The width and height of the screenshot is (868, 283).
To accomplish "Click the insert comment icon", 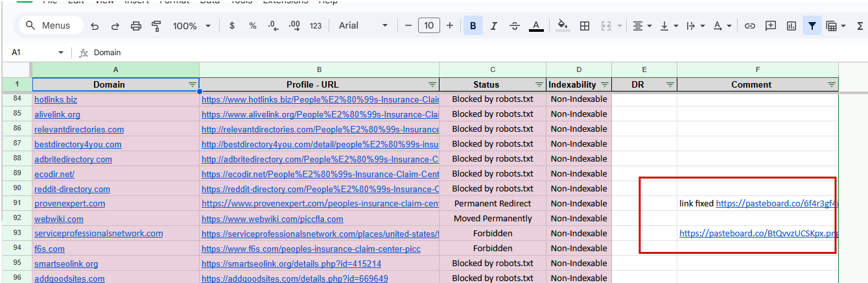I will (x=771, y=26).
